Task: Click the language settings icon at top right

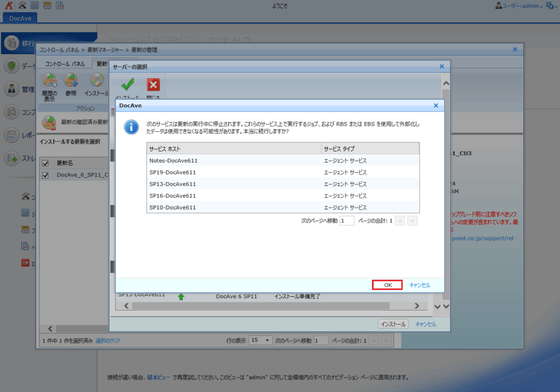Action: (551, 5)
